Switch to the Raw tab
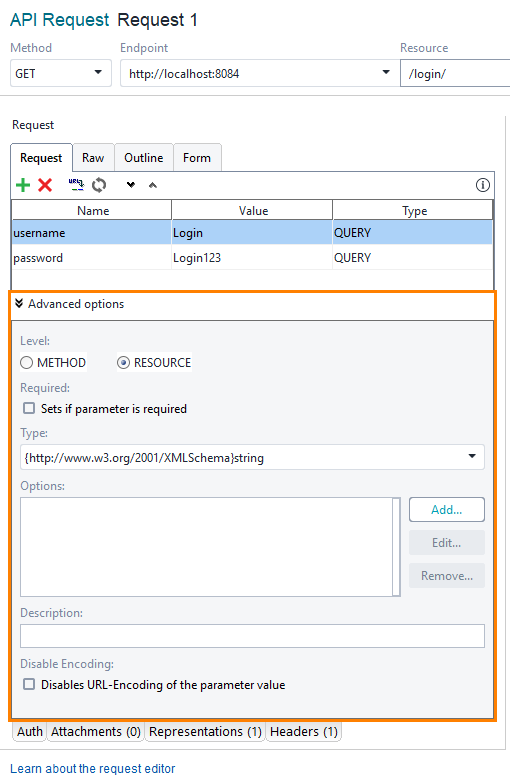This screenshot has width=510, height=783. [93, 158]
